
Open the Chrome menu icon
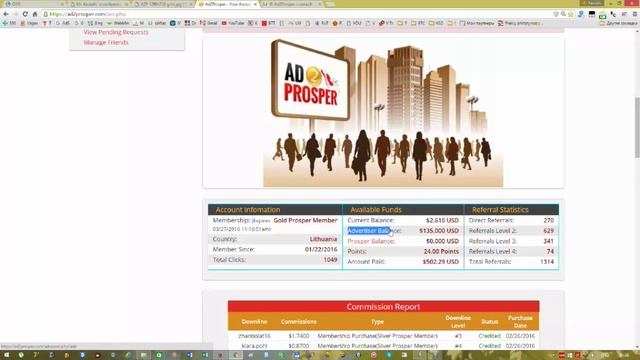635,14
